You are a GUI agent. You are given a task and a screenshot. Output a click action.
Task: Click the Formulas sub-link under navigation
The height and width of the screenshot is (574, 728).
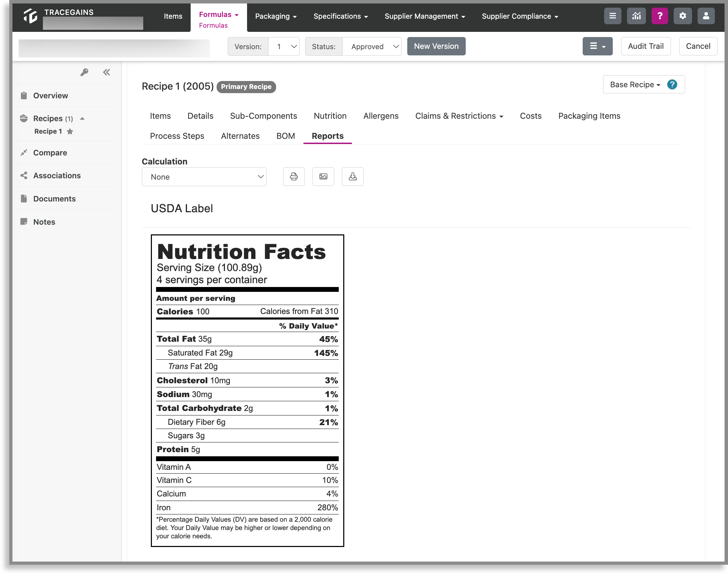213,25
